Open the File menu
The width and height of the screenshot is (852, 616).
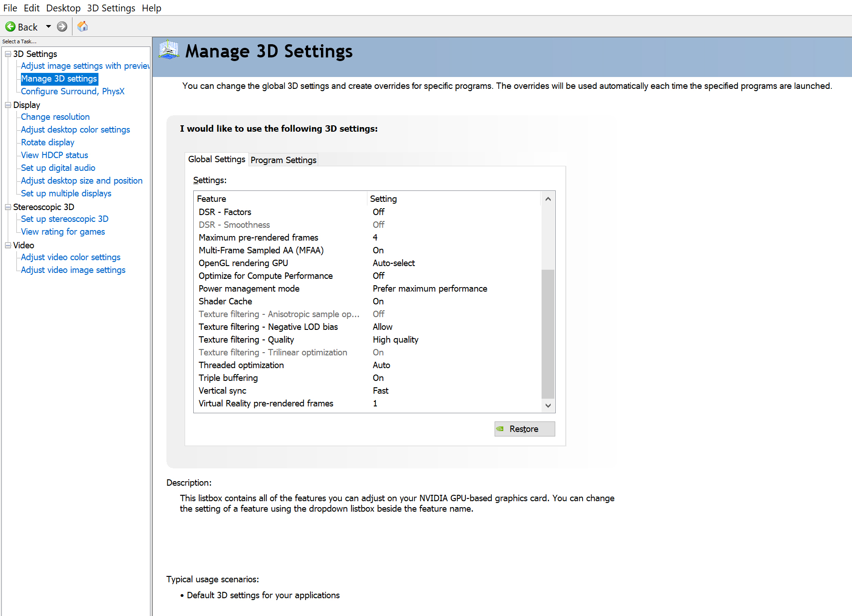click(x=10, y=8)
